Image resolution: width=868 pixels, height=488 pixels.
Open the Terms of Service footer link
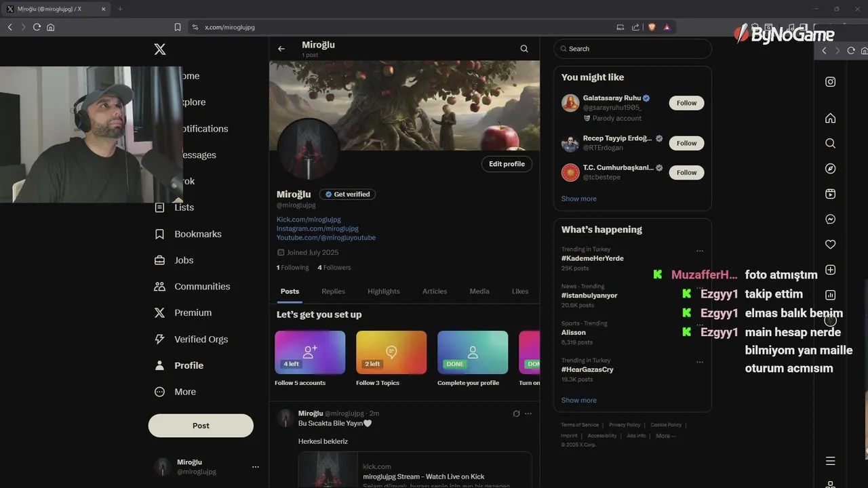[580, 425]
